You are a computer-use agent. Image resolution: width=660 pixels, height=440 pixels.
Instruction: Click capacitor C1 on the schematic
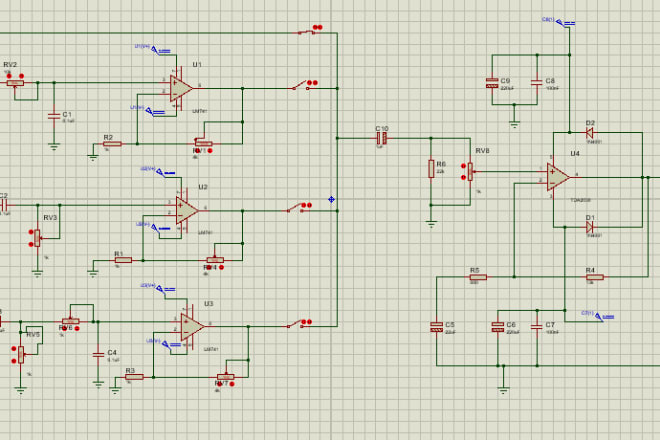click(54, 116)
